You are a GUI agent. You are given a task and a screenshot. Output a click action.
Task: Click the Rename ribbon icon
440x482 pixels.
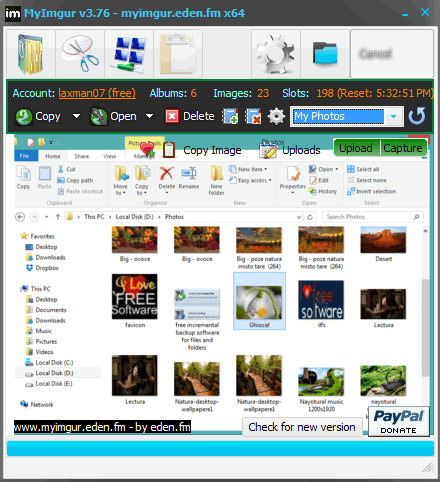[x=189, y=178]
